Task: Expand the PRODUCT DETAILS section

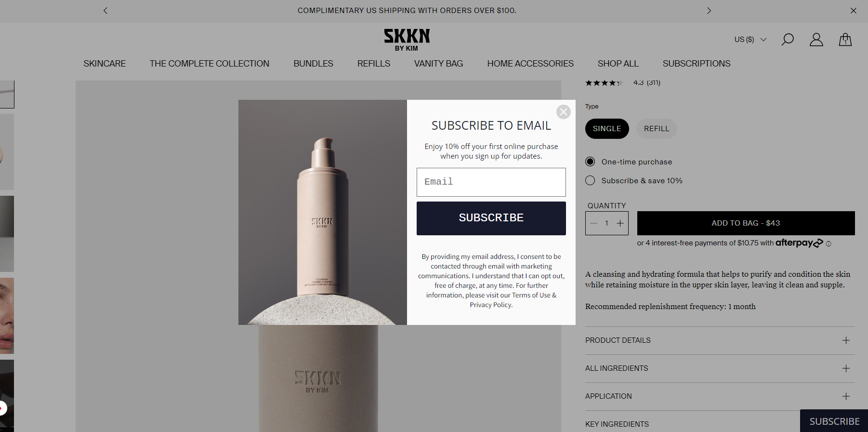Action: (x=720, y=340)
